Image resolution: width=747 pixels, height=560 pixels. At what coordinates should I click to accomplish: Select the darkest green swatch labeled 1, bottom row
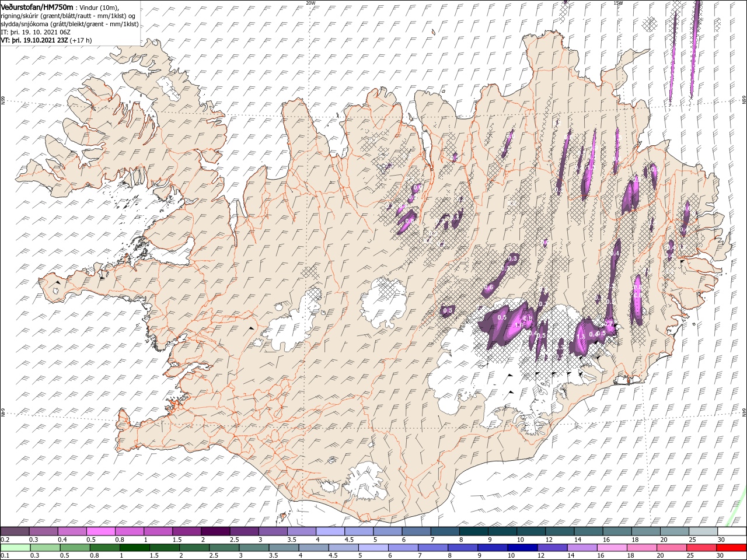(134, 547)
